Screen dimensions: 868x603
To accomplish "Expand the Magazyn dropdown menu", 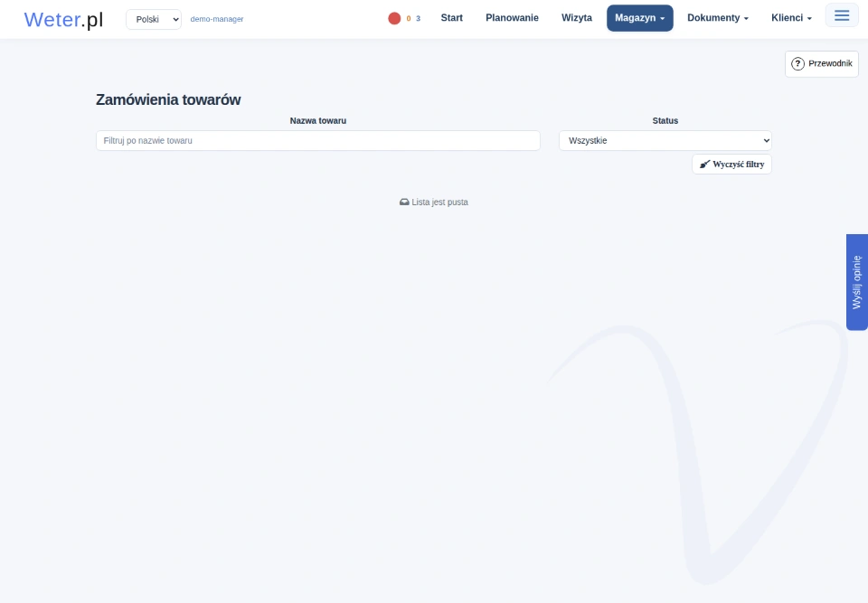I will 640,18.
